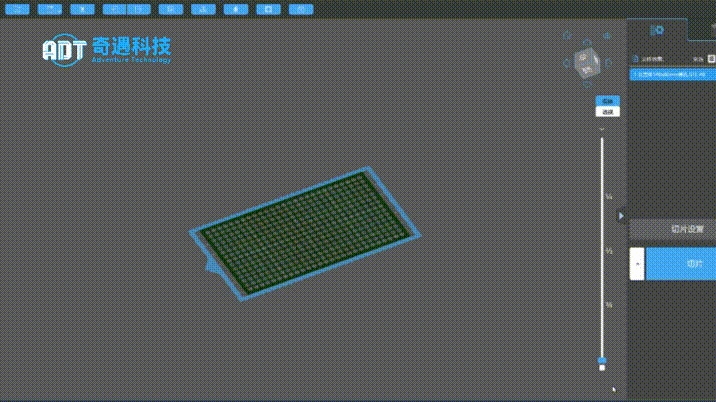Select the green grid model in viewport
Screen dimensions: 716x402
(x=305, y=233)
